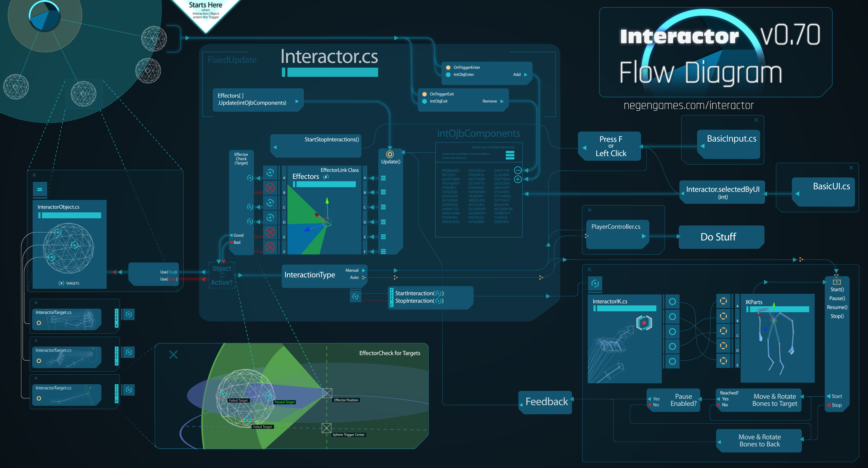Viewport: 868px width, 468px height.
Task: Click the list icon in the InteractorObject.cs panel
Action: point(39,189)
